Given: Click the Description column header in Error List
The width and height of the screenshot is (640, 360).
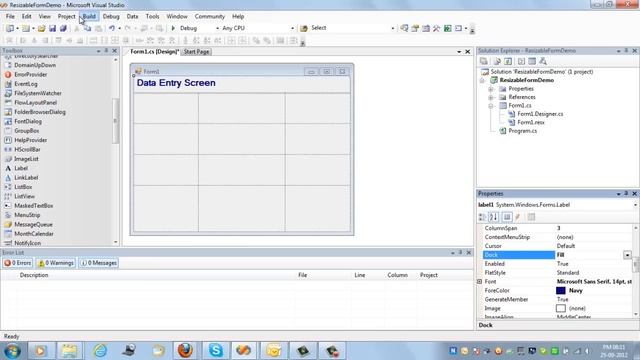Looking at the screenshot, I should 34,275.
